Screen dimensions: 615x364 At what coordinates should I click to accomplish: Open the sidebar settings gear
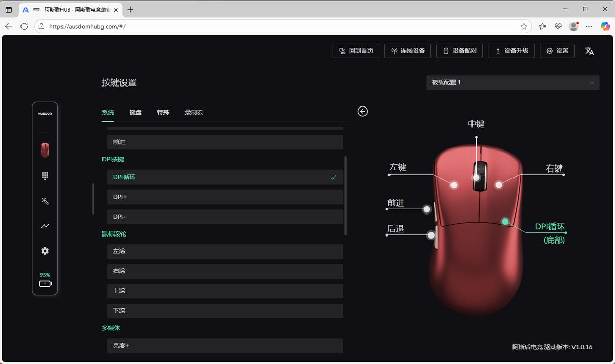[x=45, y=251]
